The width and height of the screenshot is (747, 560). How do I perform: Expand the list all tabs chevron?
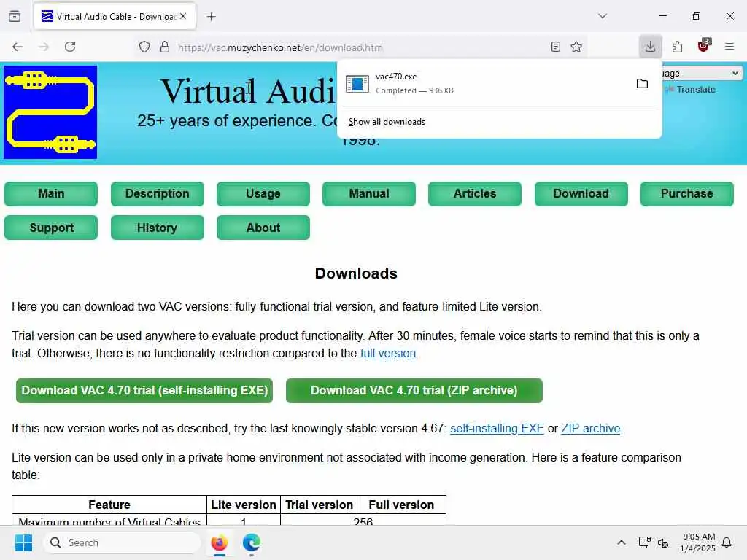pyautogui.click(x=603, y=16)
